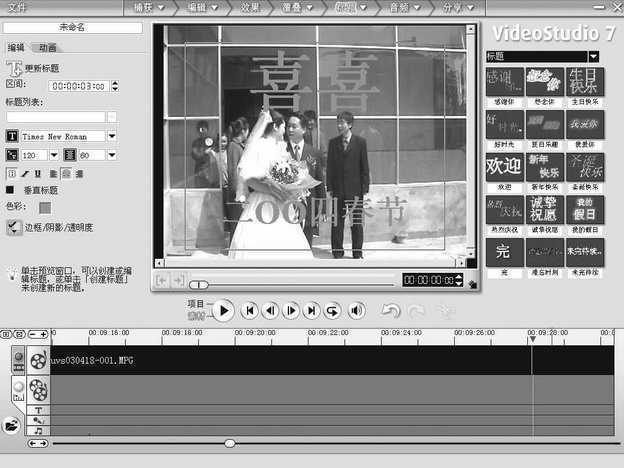Jump to the start of the clip
The width and height of the screenshot is (624, 468).
tap(250, 311)
